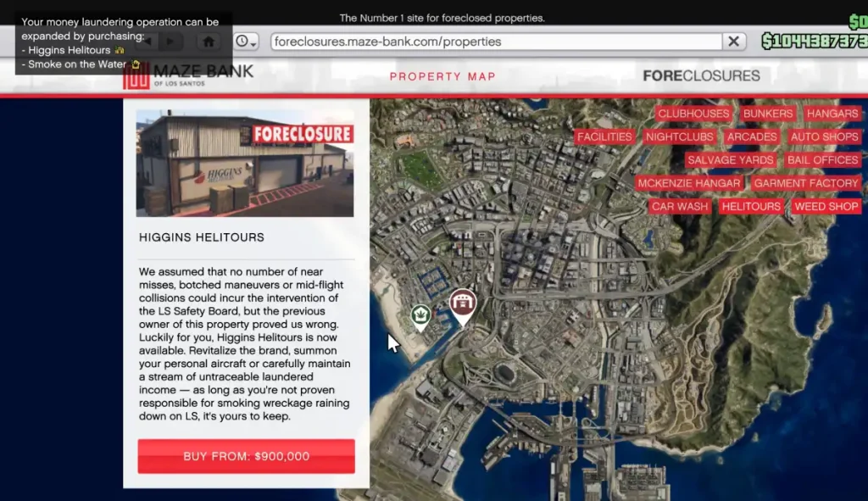Open the browser history clock dropdown
The width and height of the screenshot is (868, 501).
coord(246,42)
